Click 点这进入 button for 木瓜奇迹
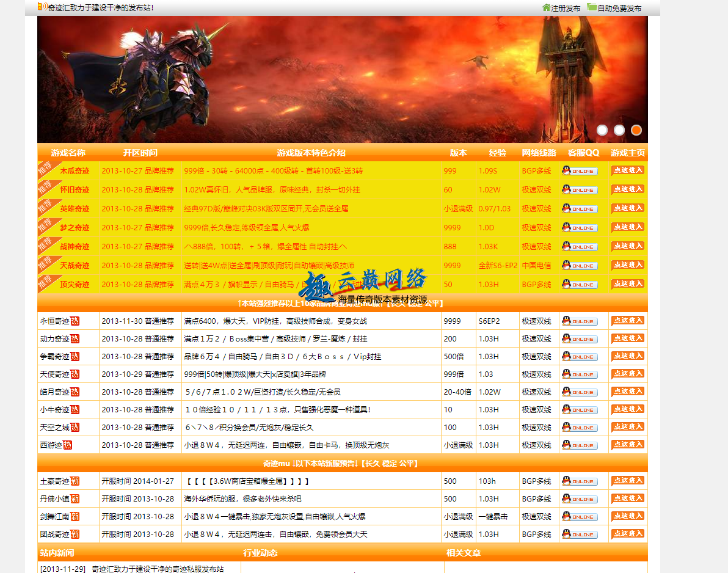This screenshot has width=728, height=573. (x=628, y=170)
